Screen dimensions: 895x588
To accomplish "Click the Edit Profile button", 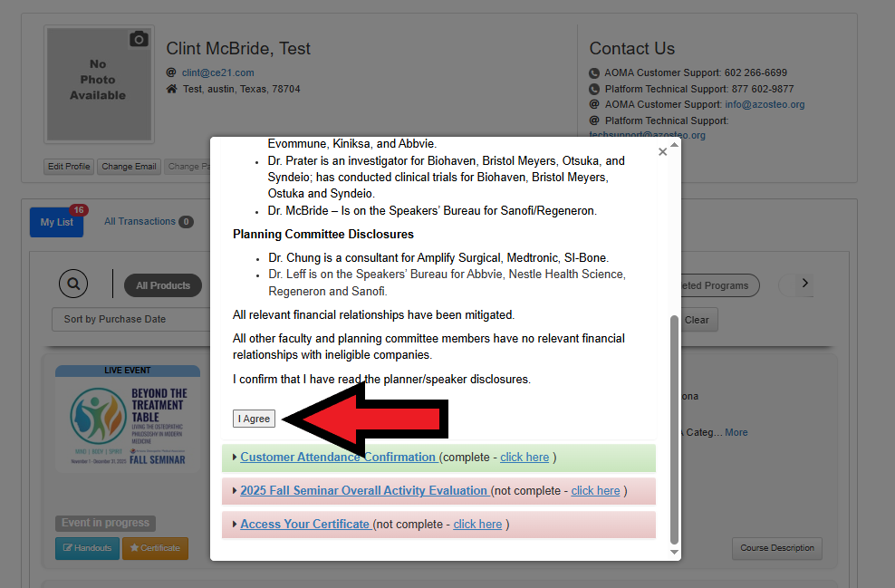I will (x=69, y=167).
